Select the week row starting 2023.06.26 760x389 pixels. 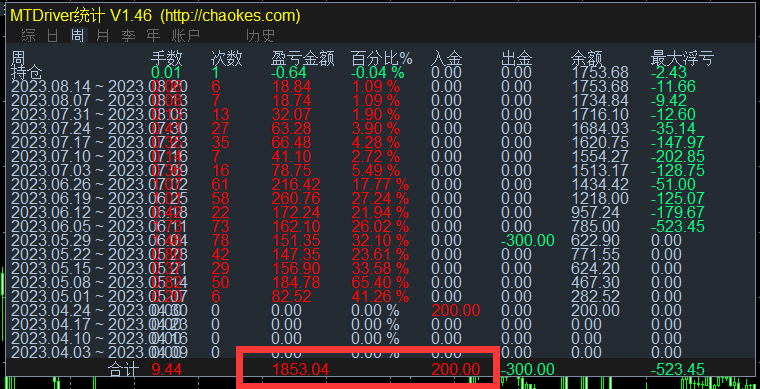tap(380, 185)
